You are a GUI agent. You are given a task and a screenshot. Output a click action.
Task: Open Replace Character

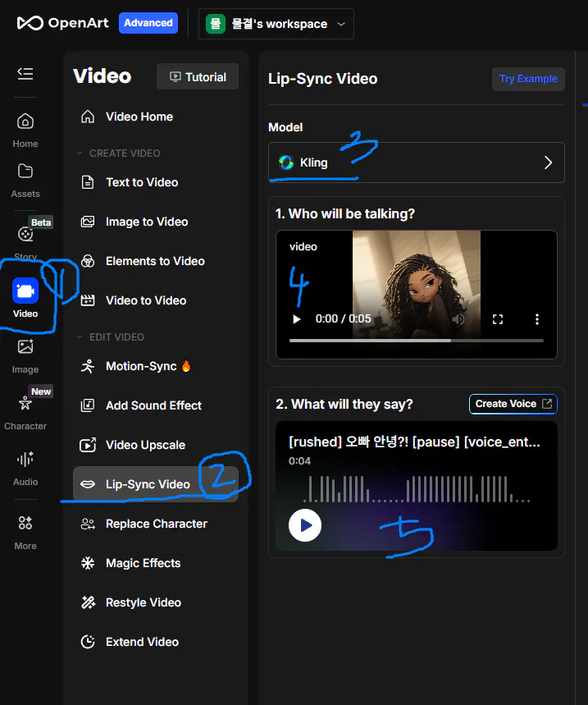click(156, 524)
